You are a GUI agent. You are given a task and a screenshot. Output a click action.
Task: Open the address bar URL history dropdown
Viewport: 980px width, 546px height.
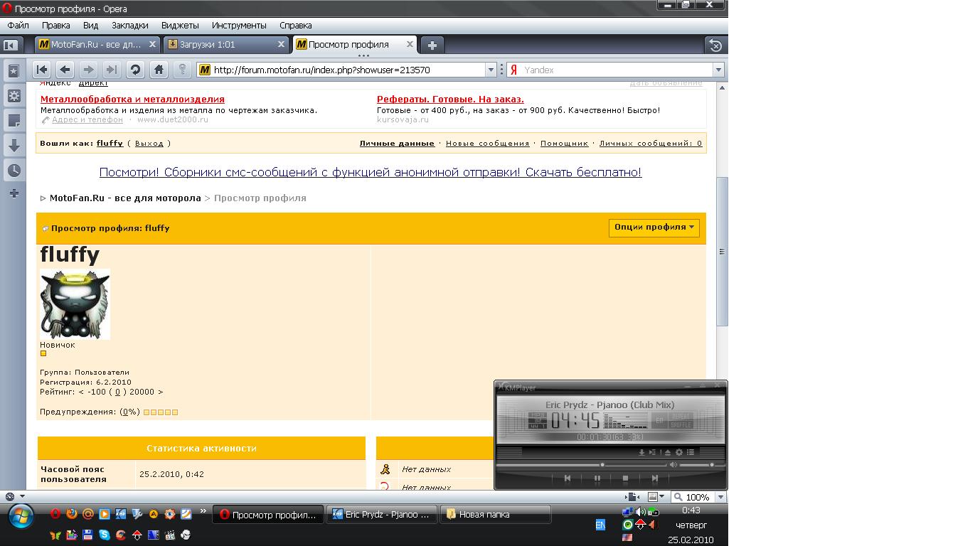coord(491,70)
